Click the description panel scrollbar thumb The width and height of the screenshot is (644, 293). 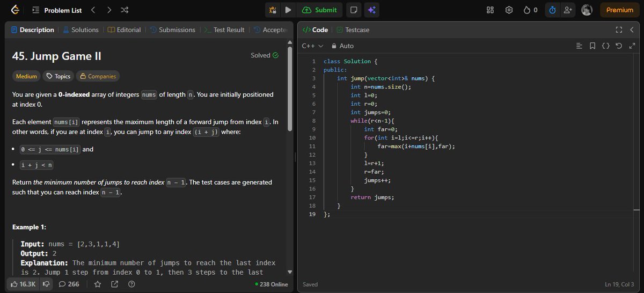pyautogui.click(x=290, y=89)
